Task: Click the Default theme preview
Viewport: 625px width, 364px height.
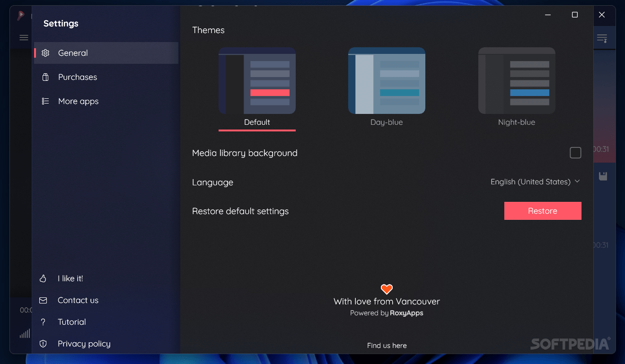Action: click(257, 80)
